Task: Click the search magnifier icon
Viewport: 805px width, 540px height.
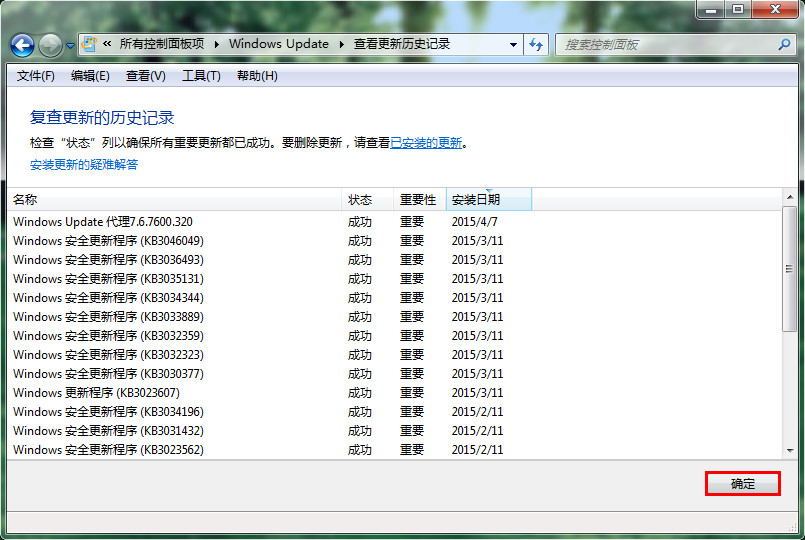Action: click(x=784, y=45)
